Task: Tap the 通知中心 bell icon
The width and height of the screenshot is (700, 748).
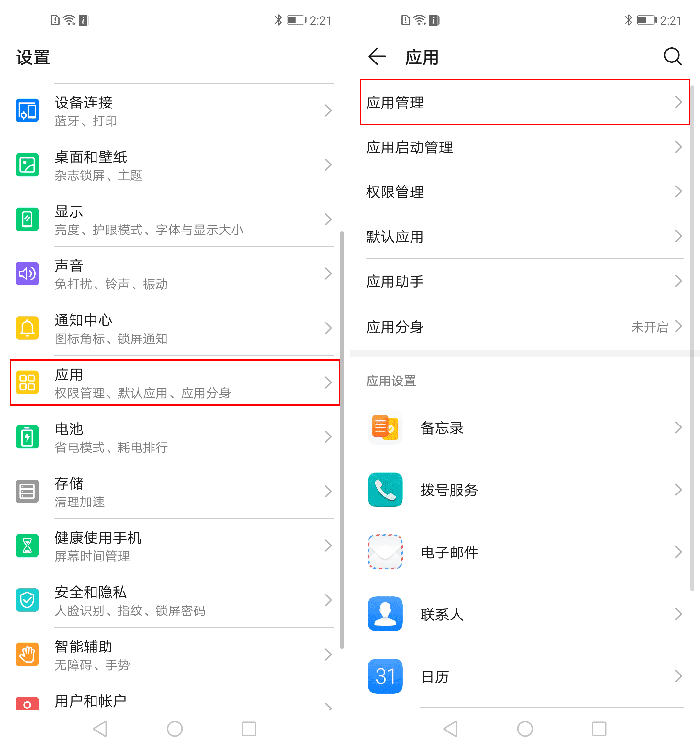Action: pyautogui.click(x=27, y=328)
